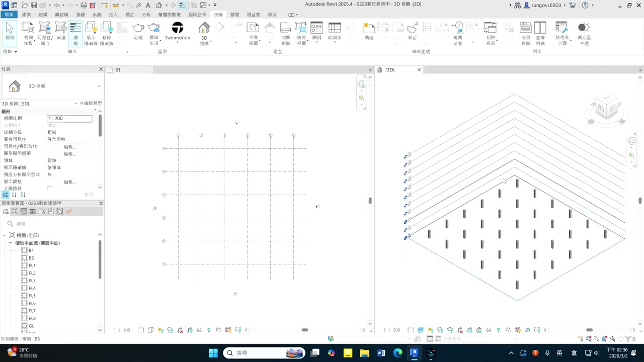The image size is (644, 362).
Task: Click the 製圖視圖 drafting view tool
Action: pyautogui.click(x=286, y=33)
